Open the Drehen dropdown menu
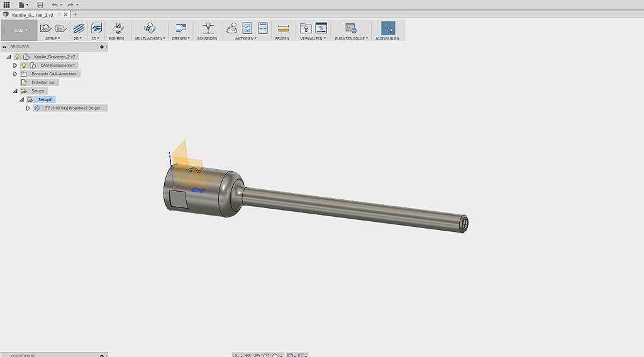Image resolution: width=644 pixels, height=357 pixels. 181,38
